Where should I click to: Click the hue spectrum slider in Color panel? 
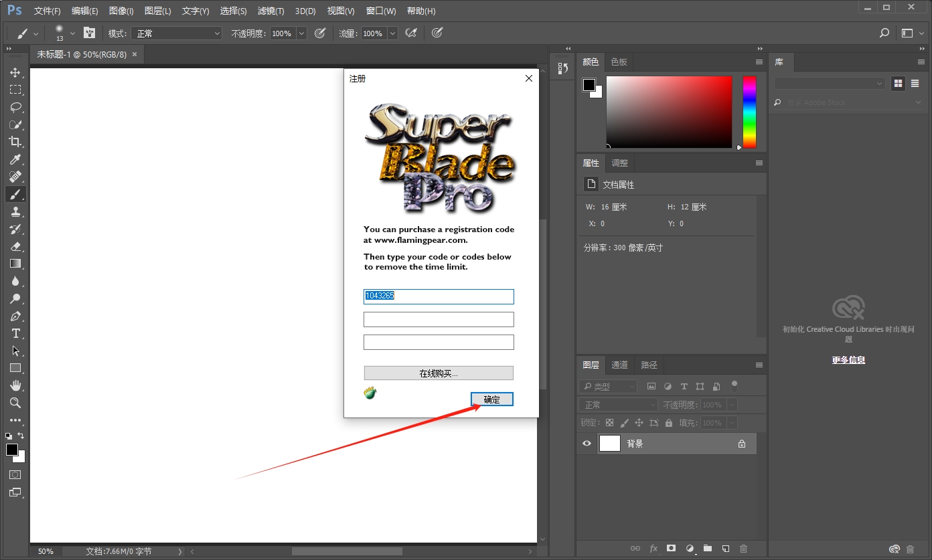[x=749, y=112]
